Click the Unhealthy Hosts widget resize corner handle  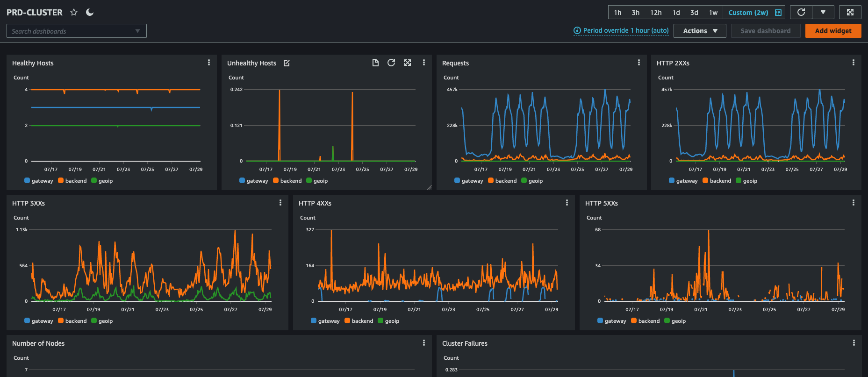pos(429,187)
